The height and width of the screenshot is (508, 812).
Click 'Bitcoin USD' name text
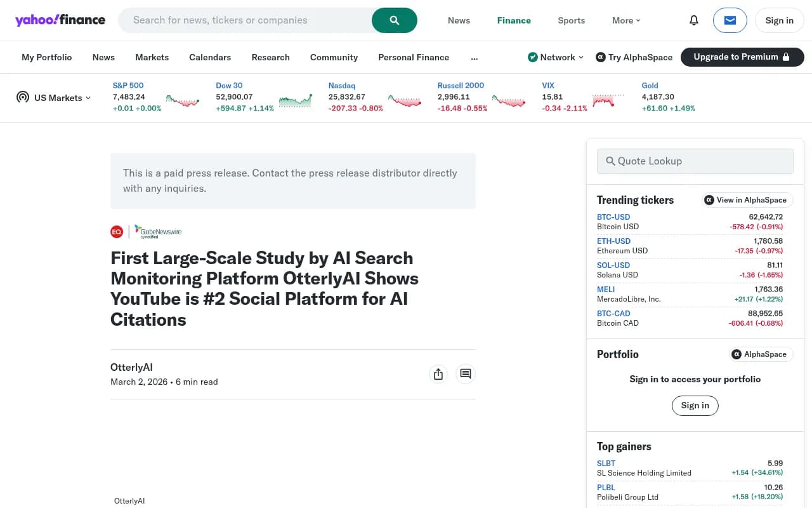[x=618, y=227]
